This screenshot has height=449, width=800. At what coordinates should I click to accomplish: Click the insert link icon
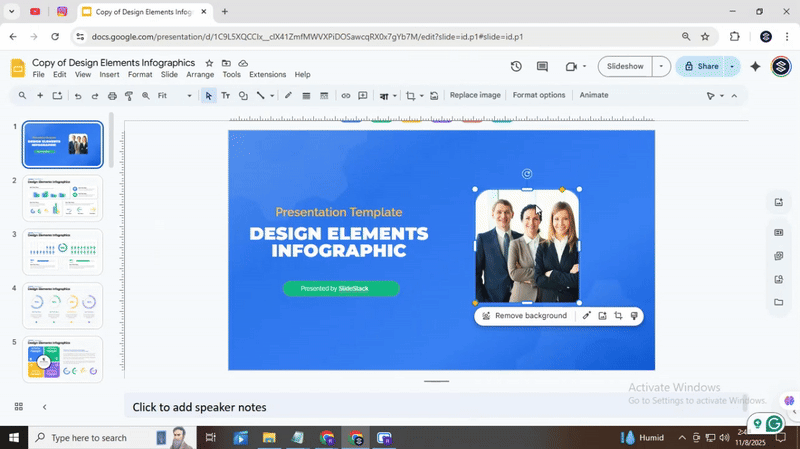346,96
